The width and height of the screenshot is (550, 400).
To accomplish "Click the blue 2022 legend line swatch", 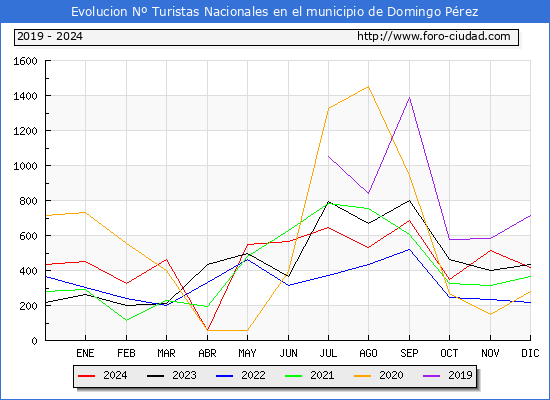I will pos(224,376).
